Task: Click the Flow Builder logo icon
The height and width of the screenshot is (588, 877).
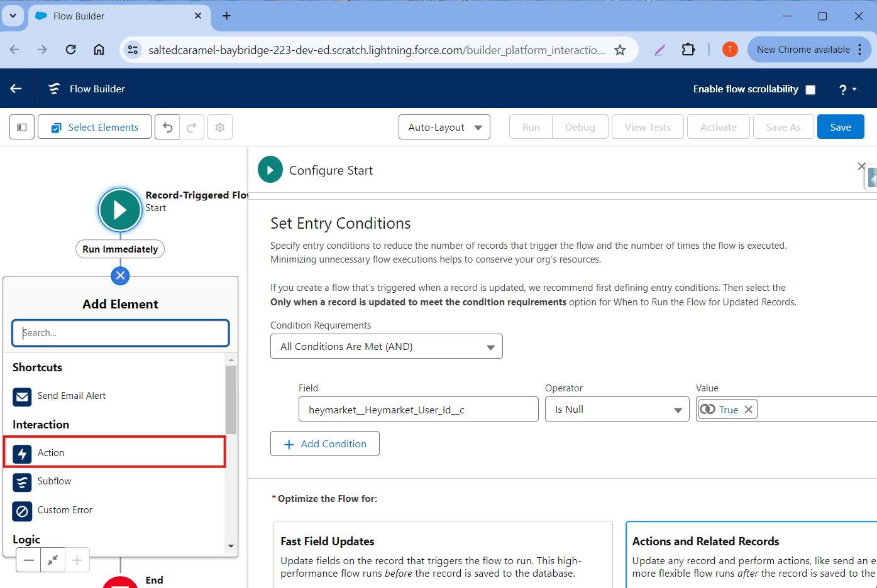Action: 54,89
